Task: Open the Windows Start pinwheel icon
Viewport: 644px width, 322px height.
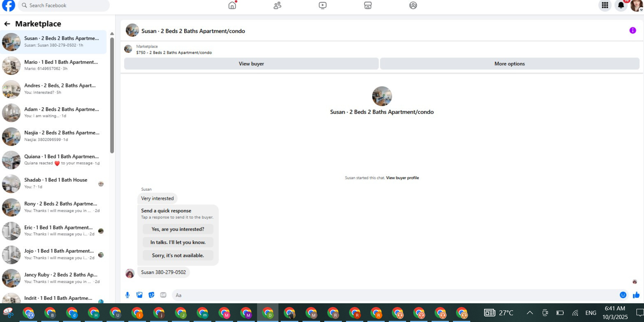Action: coord(8,313)
